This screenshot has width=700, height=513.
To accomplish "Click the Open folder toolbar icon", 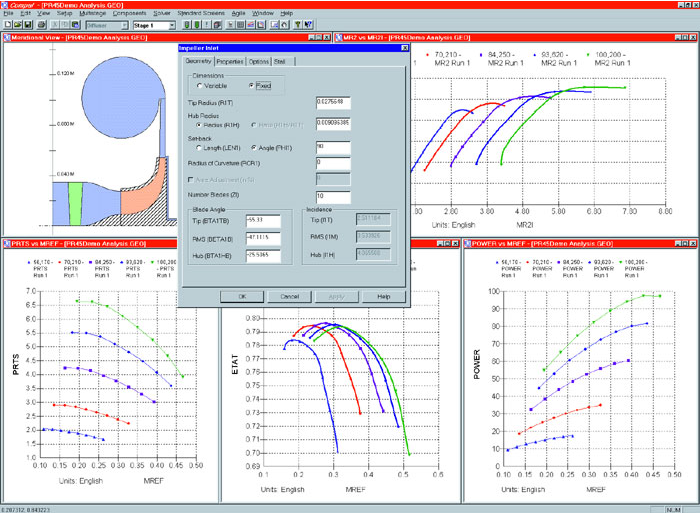I will click(17, 25).
